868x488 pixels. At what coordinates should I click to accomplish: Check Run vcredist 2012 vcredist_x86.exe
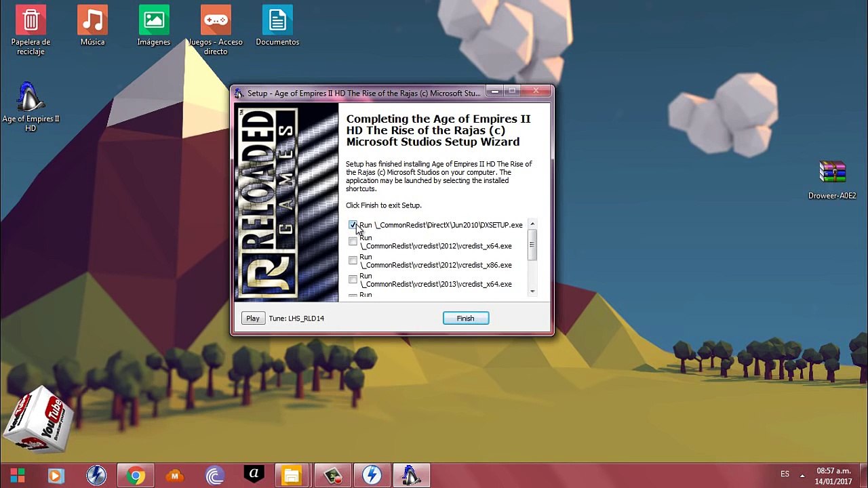(353, 260)
